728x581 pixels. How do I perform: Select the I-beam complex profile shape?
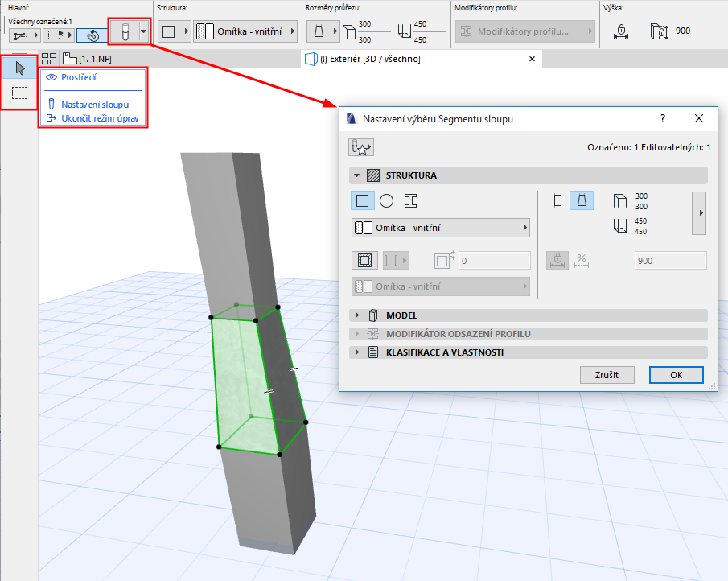(410, 200)
